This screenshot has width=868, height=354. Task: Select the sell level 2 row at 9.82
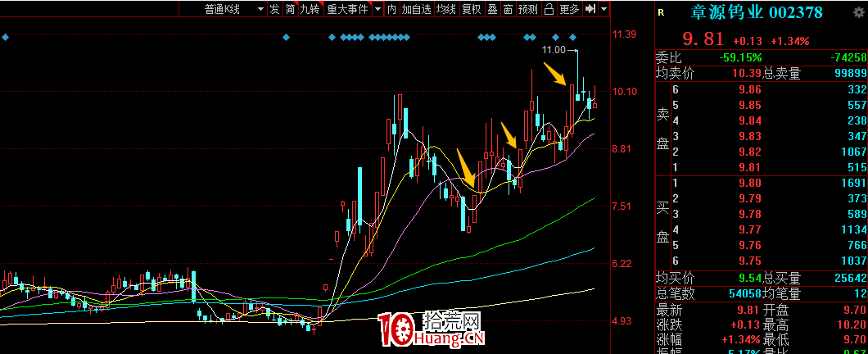(769, 152)
